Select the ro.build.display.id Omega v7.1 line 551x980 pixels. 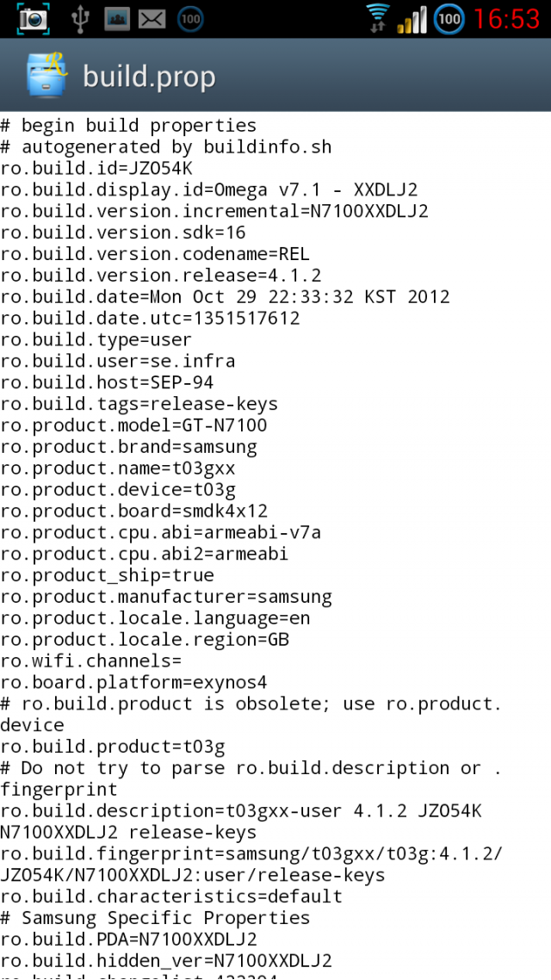(209, 189)
